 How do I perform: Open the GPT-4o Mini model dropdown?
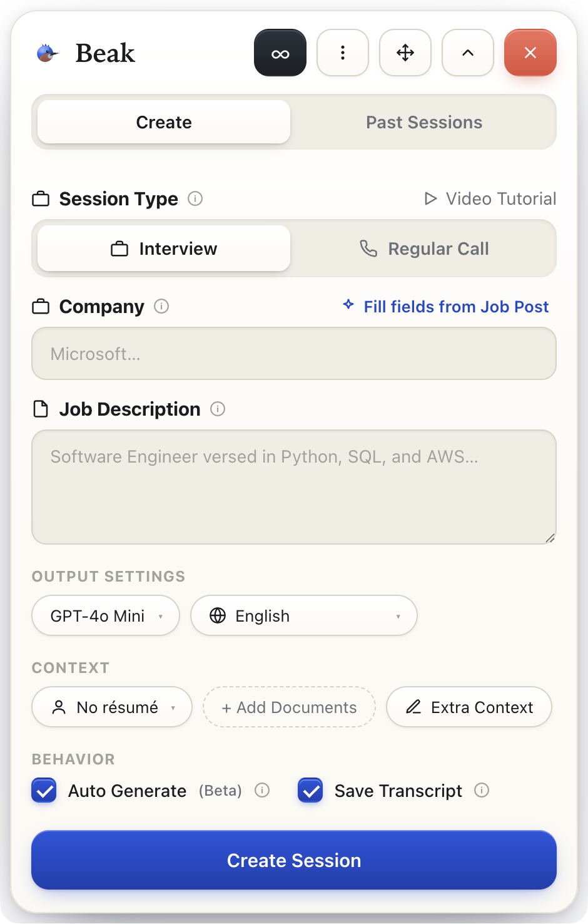pos(106,615)
